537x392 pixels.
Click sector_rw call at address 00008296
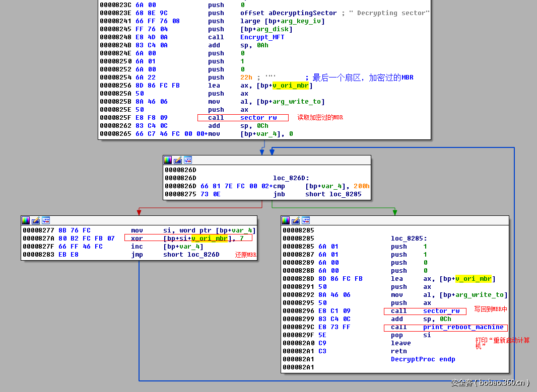441,311
